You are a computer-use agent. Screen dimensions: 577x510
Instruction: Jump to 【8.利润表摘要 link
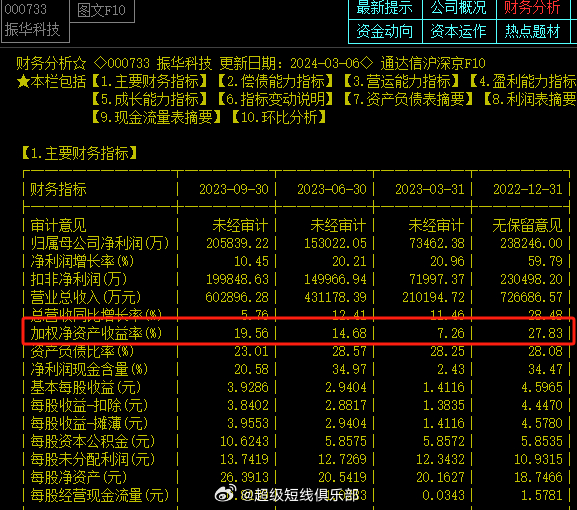click(530, 99)
